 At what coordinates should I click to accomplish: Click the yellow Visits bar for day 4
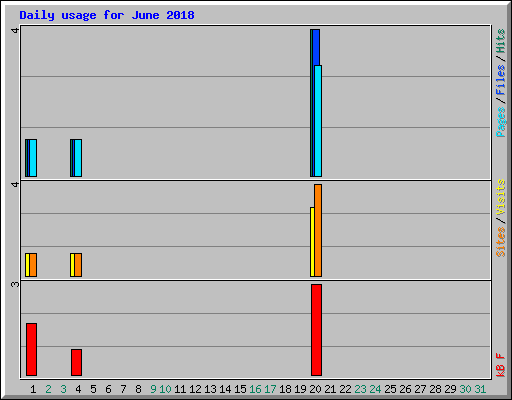click(72, 265)
